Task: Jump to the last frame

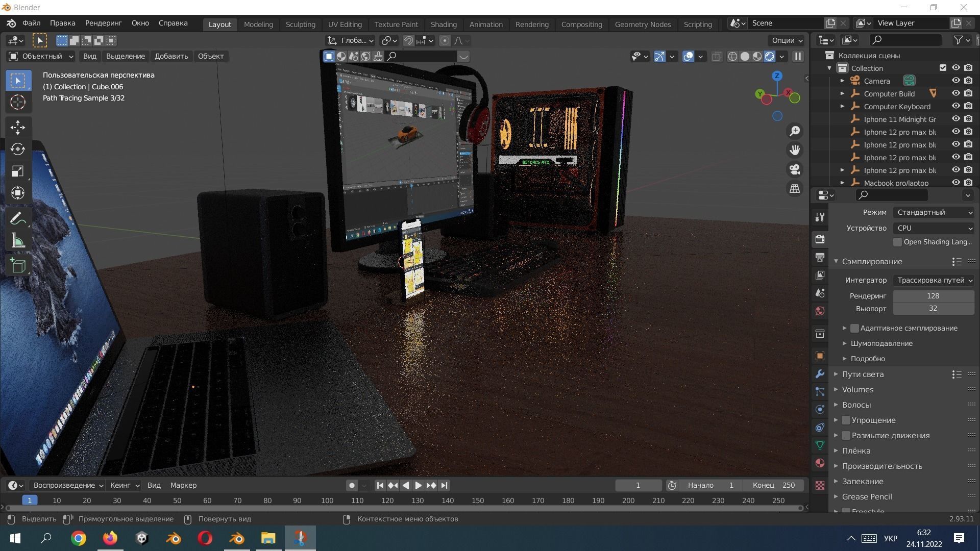Action: [444, 485]
